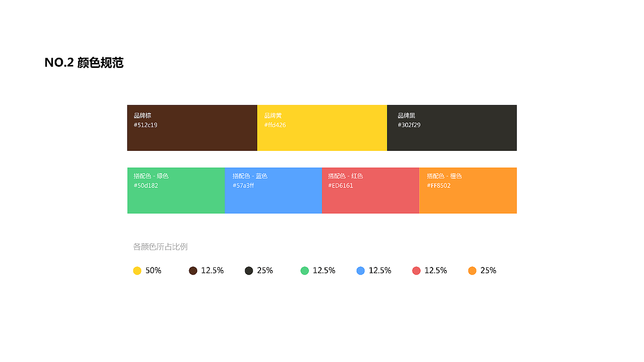Click the red dot in the proportion legend
Viewport: 644px width, 362px height.
coord(416,270)
